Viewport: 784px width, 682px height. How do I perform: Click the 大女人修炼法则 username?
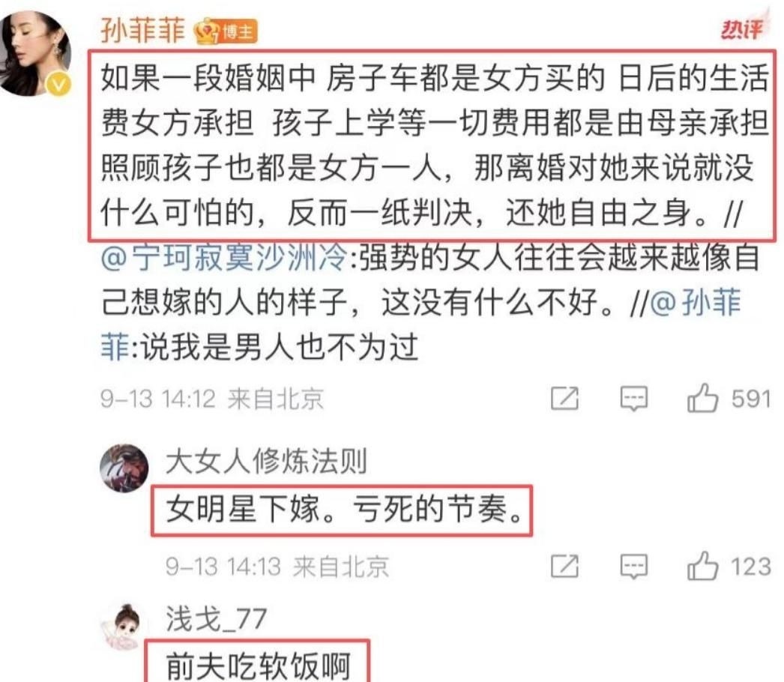pos(267,461)
